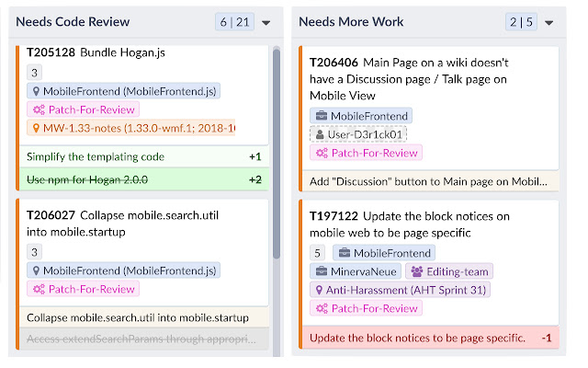Open task T205128 Bundle Hogan.js
This screenshot has height=368, width=588.
pyautogui.click(x=96, y=52)
